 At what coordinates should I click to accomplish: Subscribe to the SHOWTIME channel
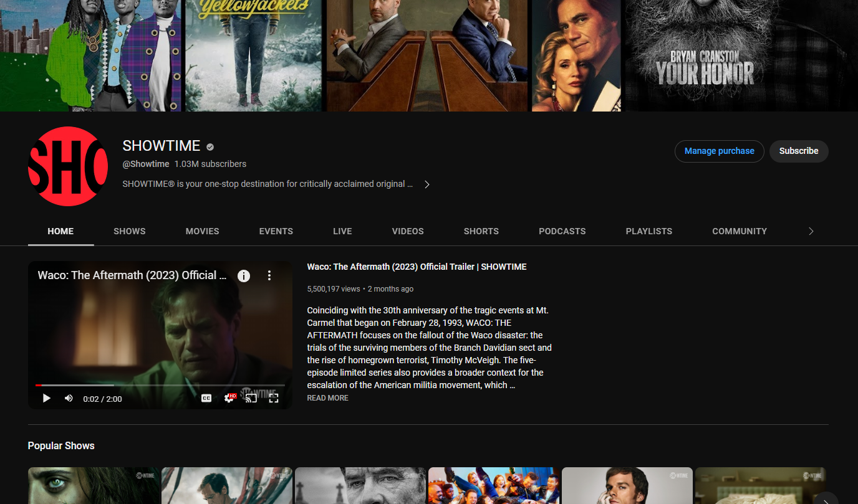pyautogui.click(x=799, y=151)
